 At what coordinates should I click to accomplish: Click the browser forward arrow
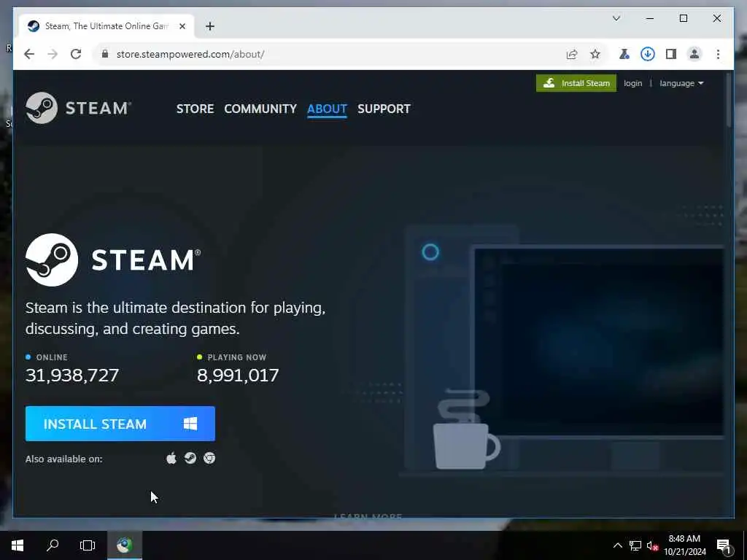tap(53, 54)
